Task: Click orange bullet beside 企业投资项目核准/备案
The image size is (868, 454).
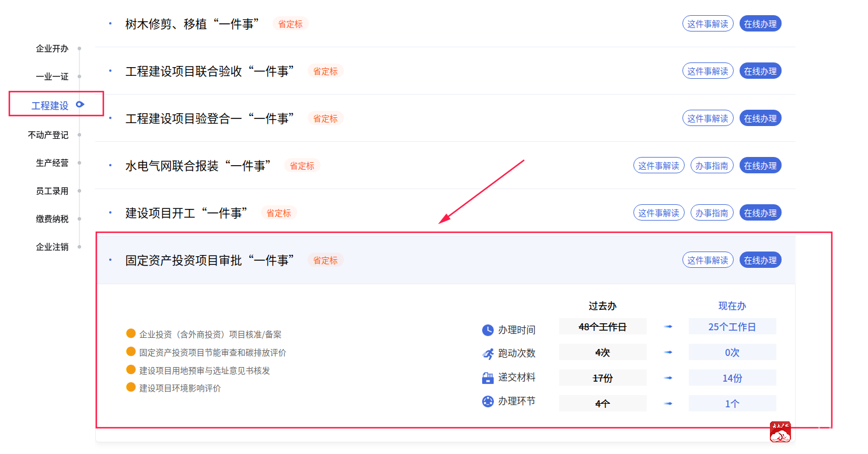Action: coord(131,333)
